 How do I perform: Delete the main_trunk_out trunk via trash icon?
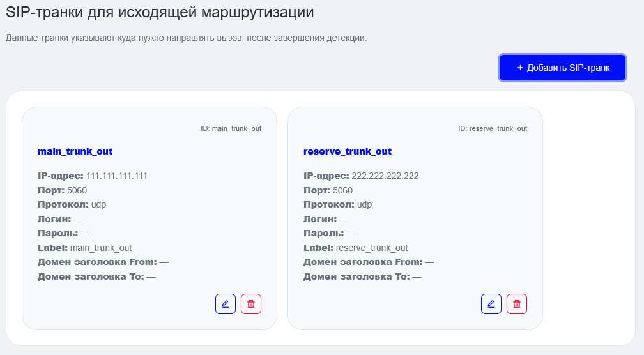(251, 304)
